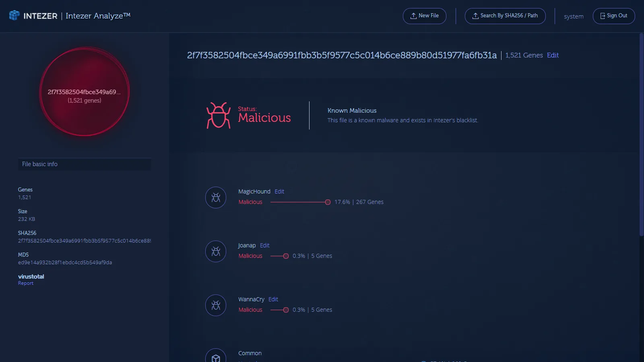Screen dimensions: 644x362
Task: Click the WannaCry 0.3% gene bar
Action: point(279,310)
